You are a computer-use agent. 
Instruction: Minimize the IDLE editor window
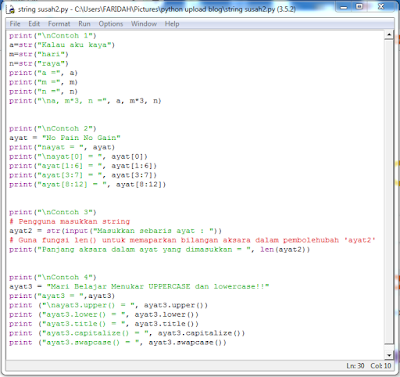coord(344,7)
